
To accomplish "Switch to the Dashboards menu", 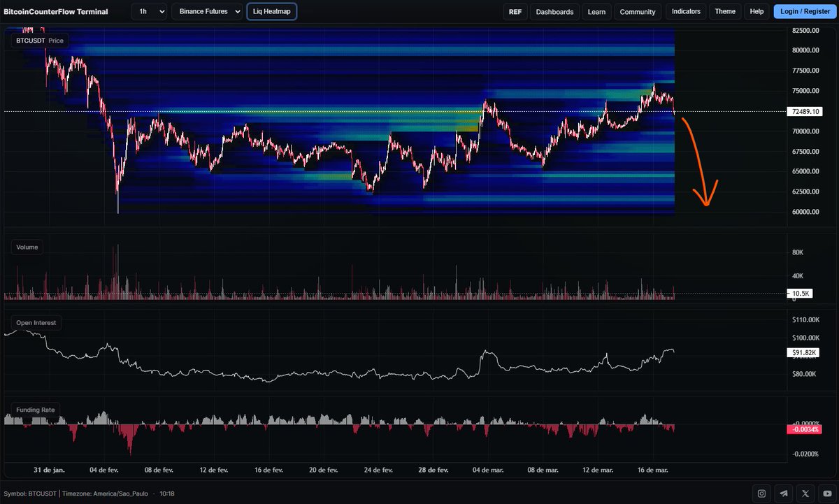I will coord(554,11).
